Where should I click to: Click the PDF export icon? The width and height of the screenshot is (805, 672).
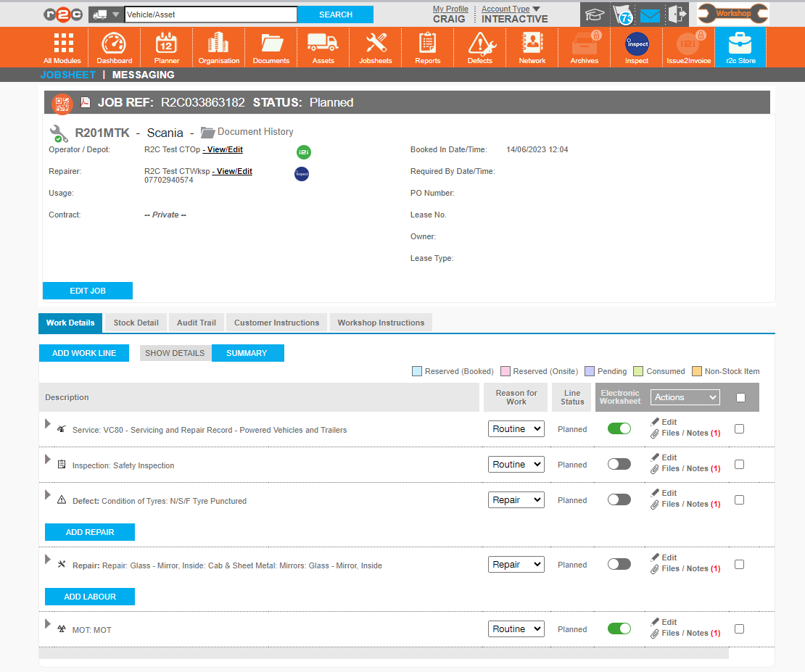coord(85,102)
